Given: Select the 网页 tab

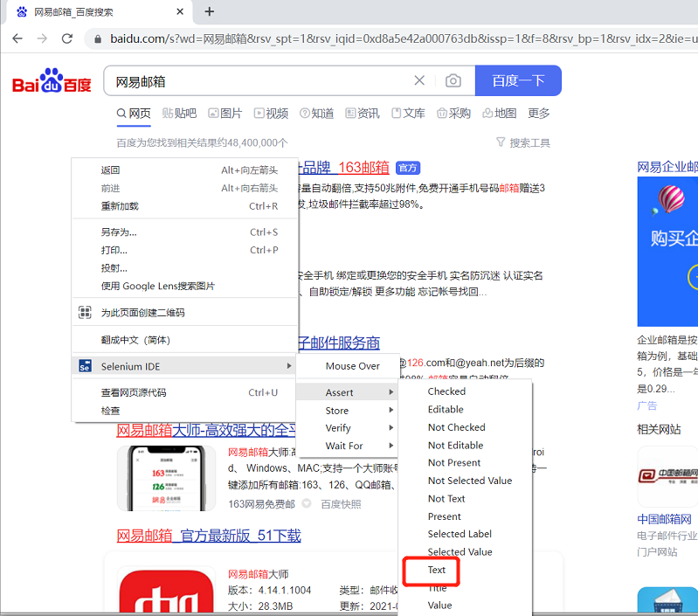Looking at the screenshot, I should point(134,114).
